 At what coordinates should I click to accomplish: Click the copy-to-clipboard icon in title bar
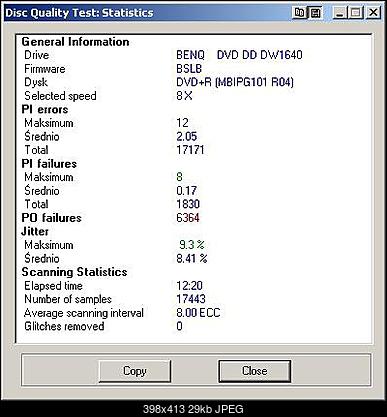click(x=299, y=13)
